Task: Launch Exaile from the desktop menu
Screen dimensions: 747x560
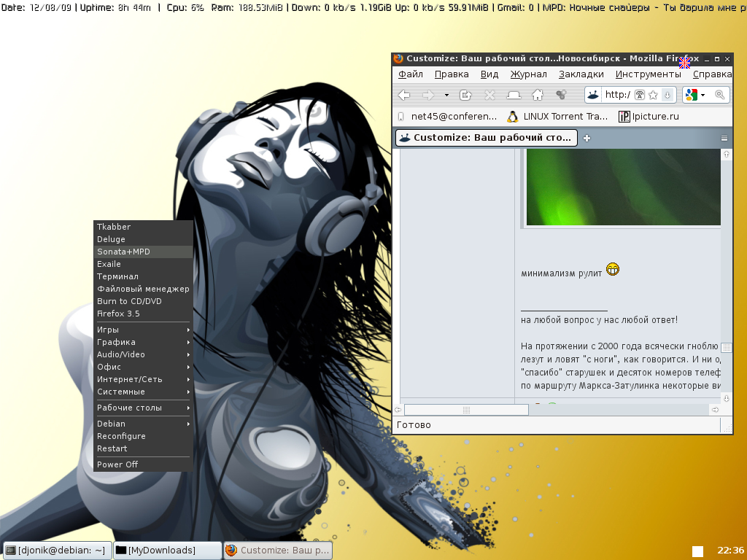Action: 143,264
